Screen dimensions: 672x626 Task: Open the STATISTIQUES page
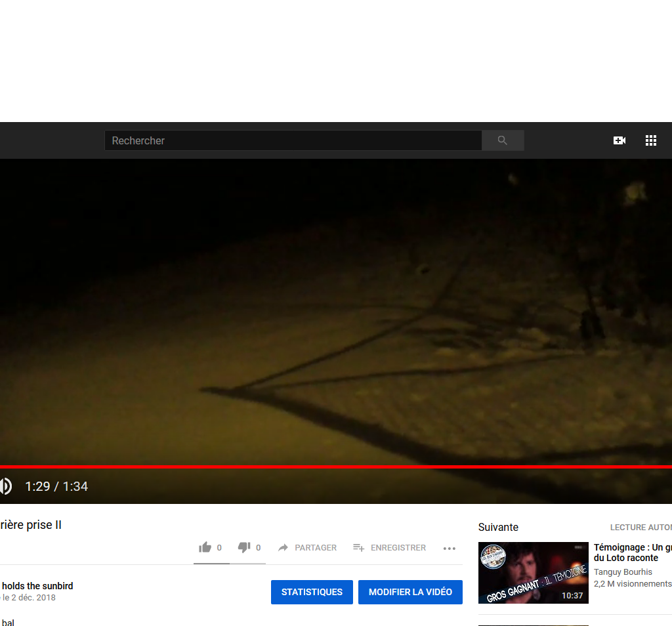click(312, 592)
